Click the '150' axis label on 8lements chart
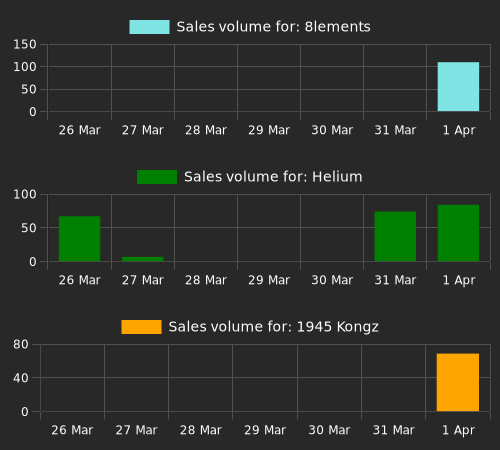Screen dimensions: 500x450 25,44
